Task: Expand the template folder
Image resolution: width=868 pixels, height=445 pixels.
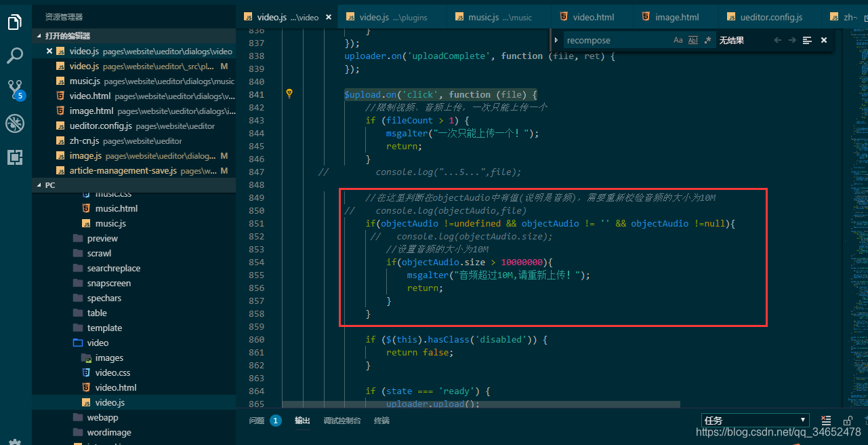Action: click(x=104, y=328)
